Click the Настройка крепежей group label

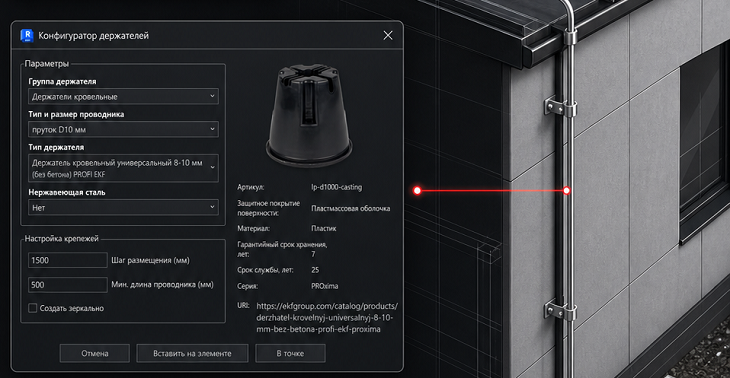[61, 238]
